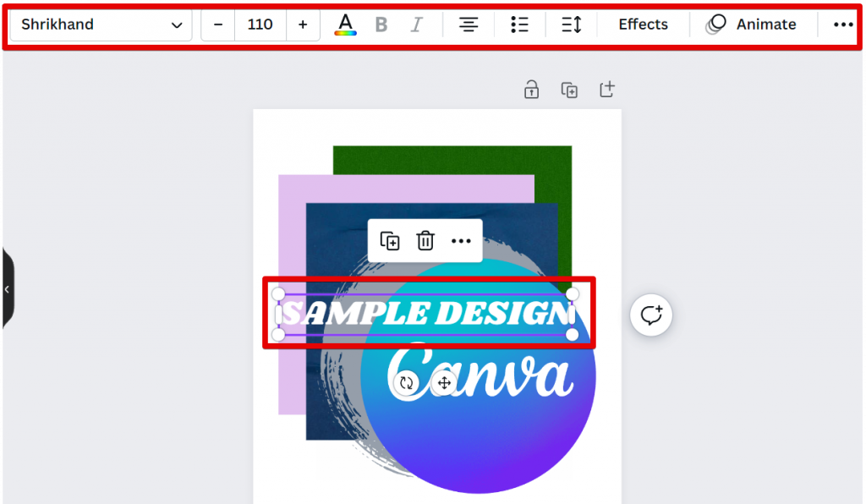Image resolution: width=866 pixels, height=504 pixels.
Task: Select the text alignment icon
Action: tap(469, 25)
